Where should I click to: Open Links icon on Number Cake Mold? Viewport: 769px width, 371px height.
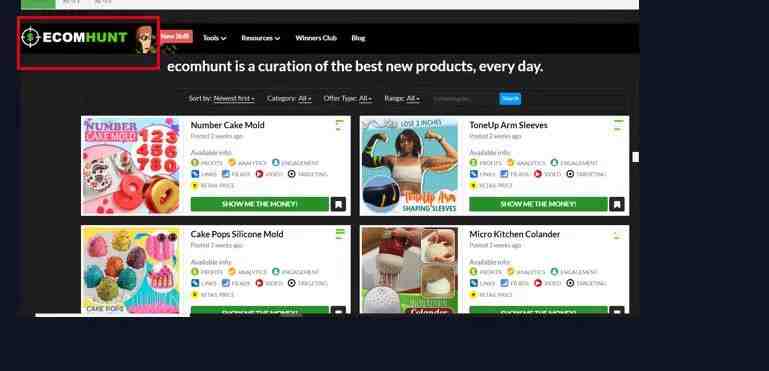(195, 174)
